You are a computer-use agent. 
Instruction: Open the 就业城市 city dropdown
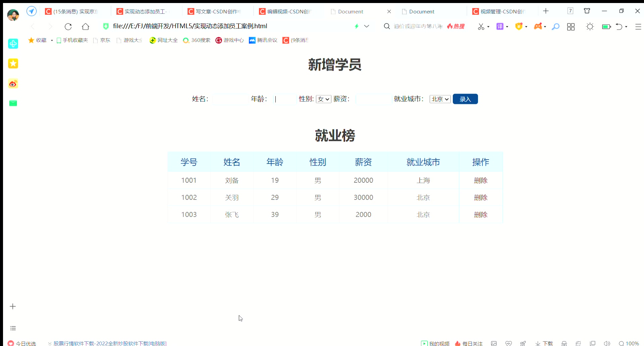point(440,99)
